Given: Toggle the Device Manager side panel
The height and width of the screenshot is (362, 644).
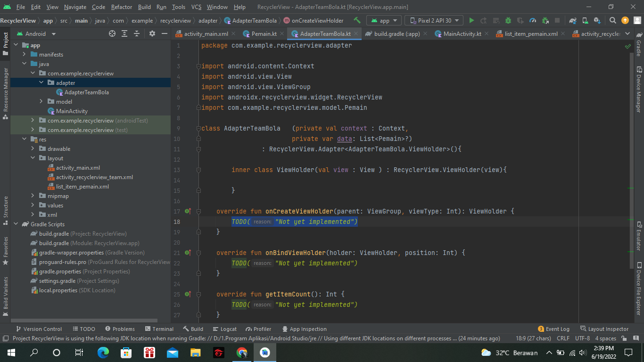Looking at the screenshot, I should [639, 89].
